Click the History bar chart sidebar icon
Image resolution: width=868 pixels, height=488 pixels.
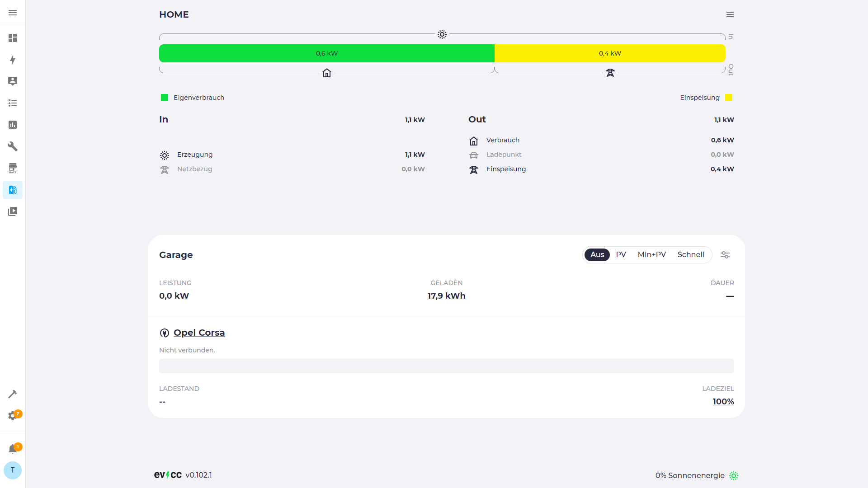point(13,125)
